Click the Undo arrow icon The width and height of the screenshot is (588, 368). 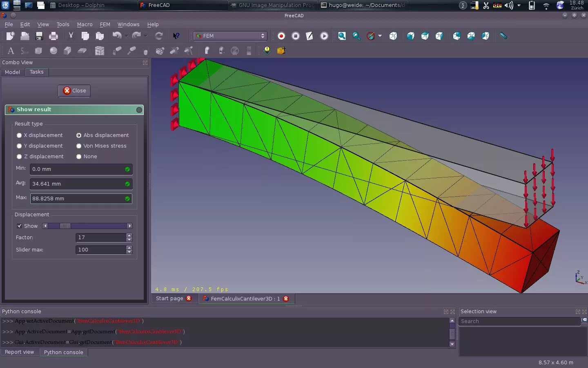117,36
